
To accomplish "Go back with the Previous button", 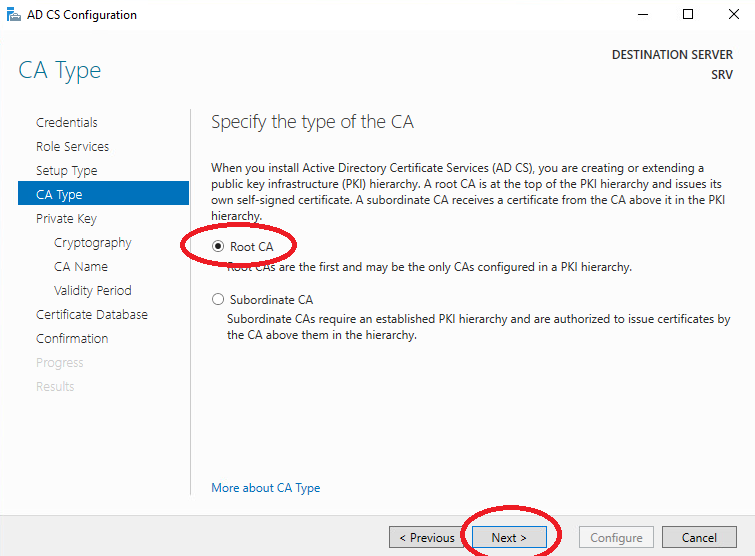I will pyautogui.click(x=427, y=537).
